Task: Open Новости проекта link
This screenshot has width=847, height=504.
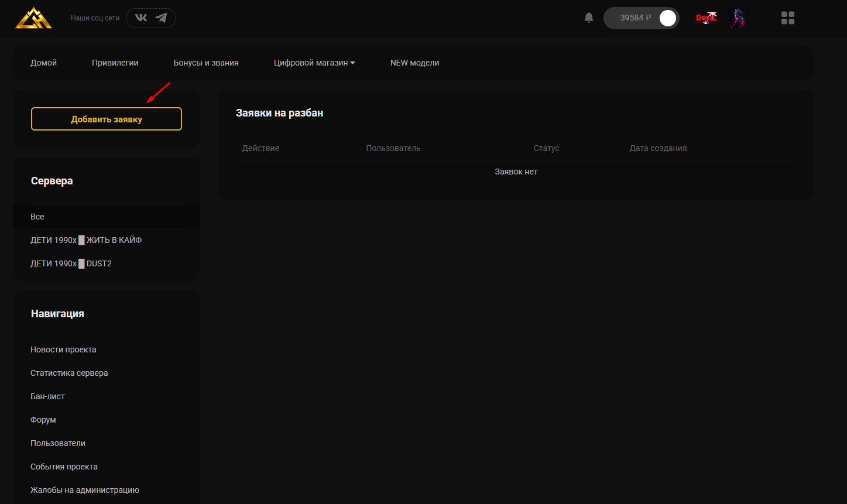Action: pos(63,349)
